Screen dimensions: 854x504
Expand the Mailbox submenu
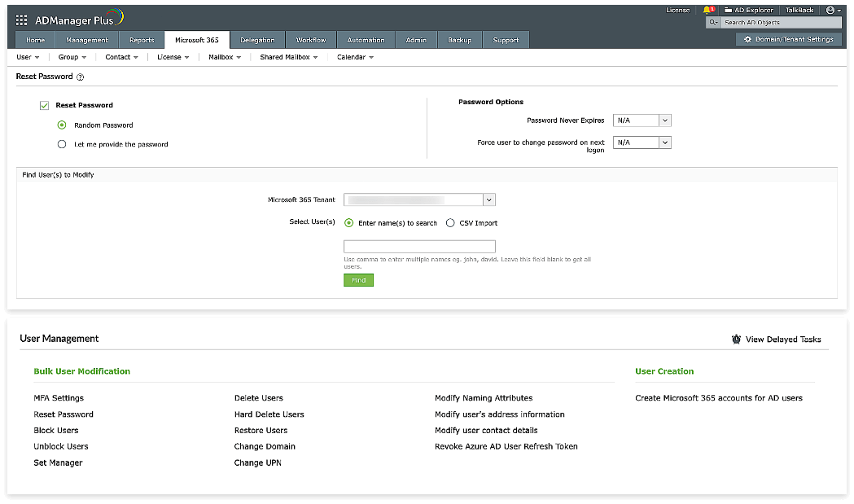point(225,57)
